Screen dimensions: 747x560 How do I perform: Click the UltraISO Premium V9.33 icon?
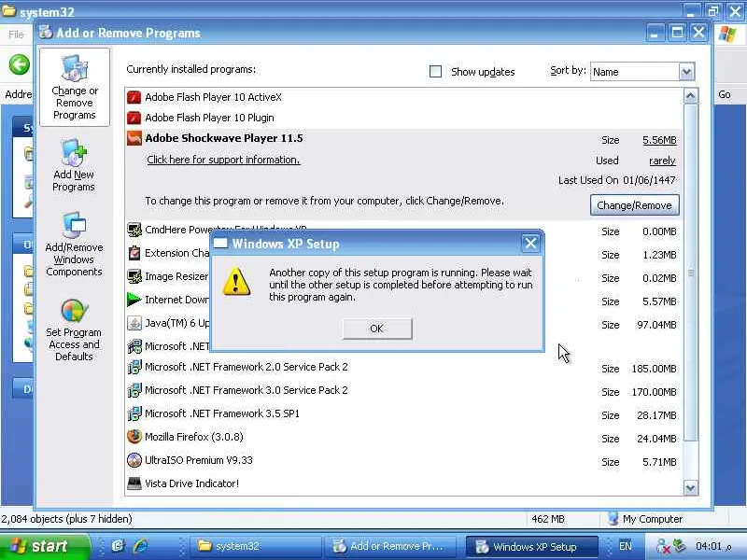tap(134, 460)
